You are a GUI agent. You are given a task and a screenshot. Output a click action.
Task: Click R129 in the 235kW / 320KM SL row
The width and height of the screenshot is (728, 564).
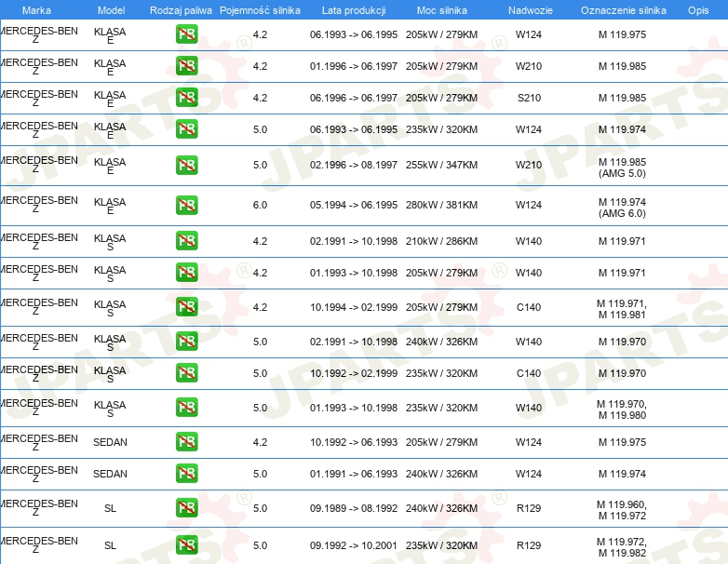529,546
